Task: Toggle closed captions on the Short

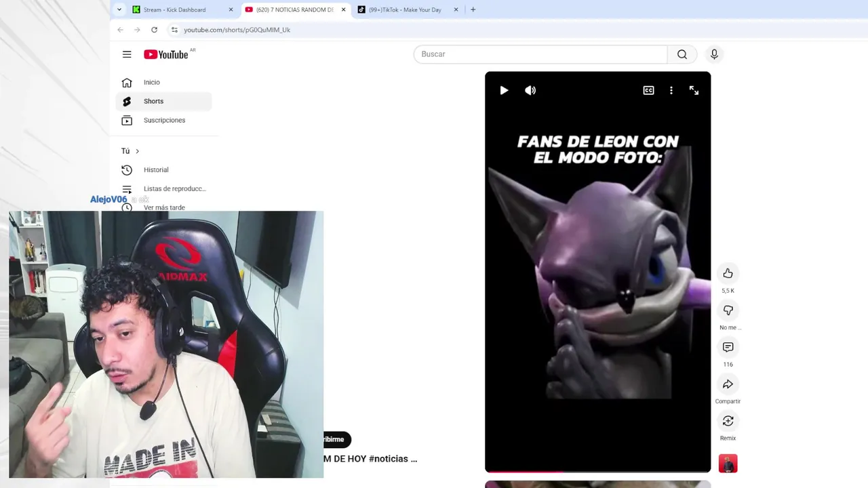Action: tap(648, 90)
